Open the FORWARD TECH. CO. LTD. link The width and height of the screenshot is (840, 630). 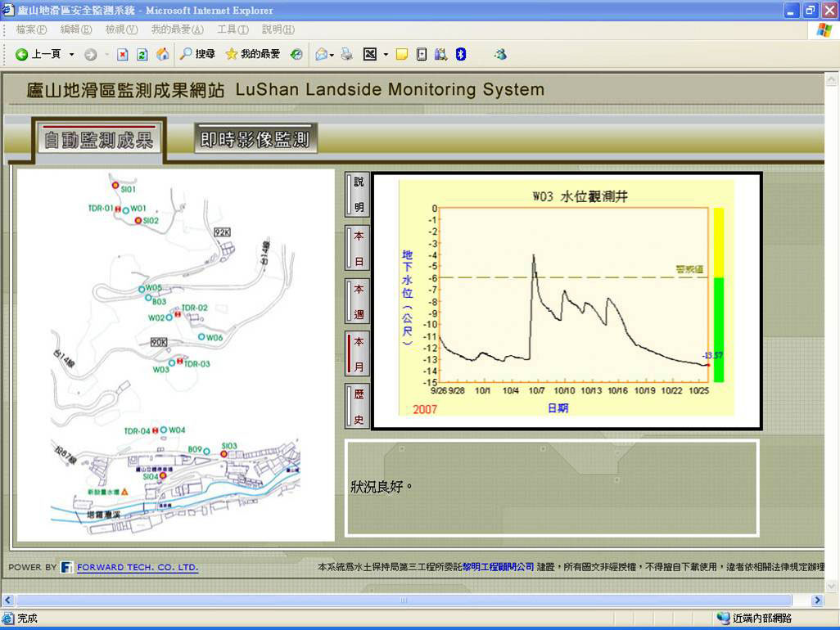point(137,568)
